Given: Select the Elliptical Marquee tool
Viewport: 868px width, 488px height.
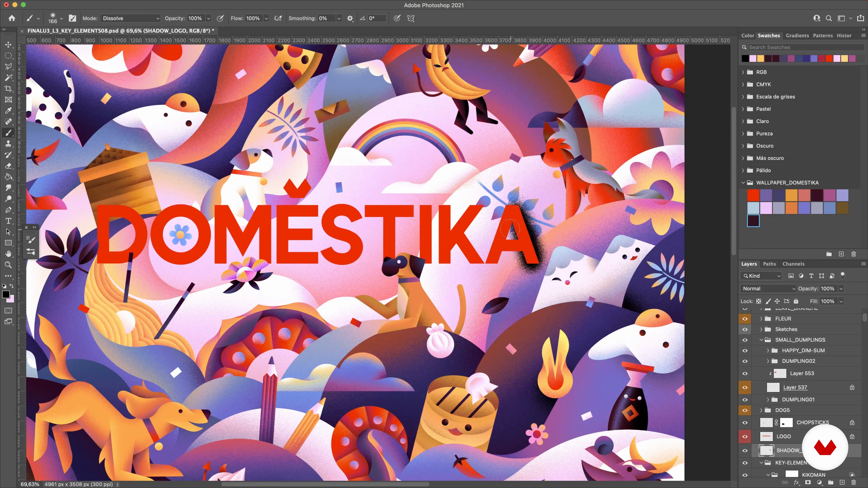Looking at the screenshot, I should pyautogui.click(x=8, y=56).
